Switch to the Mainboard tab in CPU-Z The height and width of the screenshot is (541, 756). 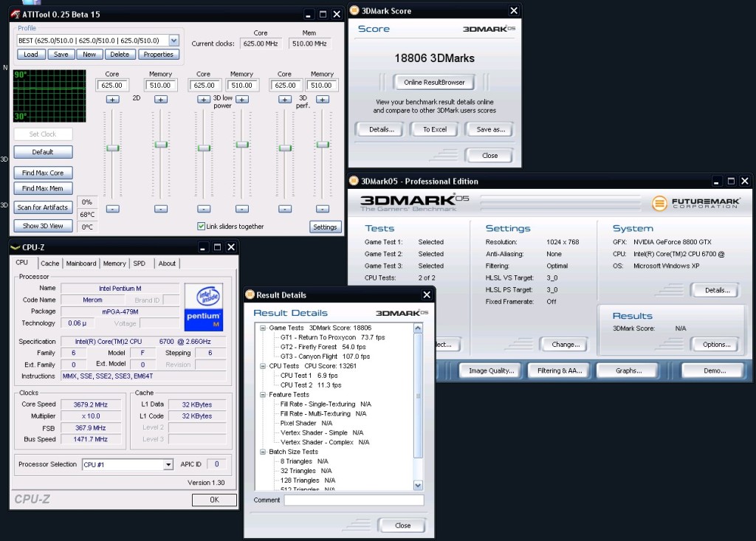[x=81, y=263]
